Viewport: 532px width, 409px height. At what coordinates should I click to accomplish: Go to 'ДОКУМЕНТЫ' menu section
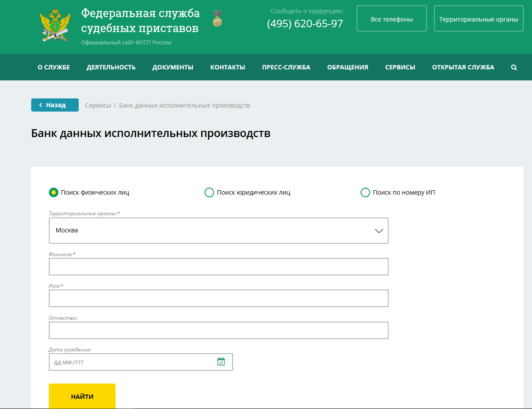coord(173,67)
